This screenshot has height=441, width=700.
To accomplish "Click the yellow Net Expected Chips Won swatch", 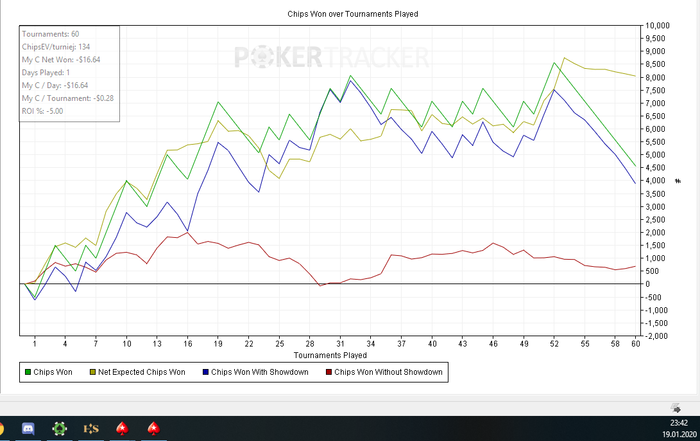I will pyautogui.click(x=93, y=372).
